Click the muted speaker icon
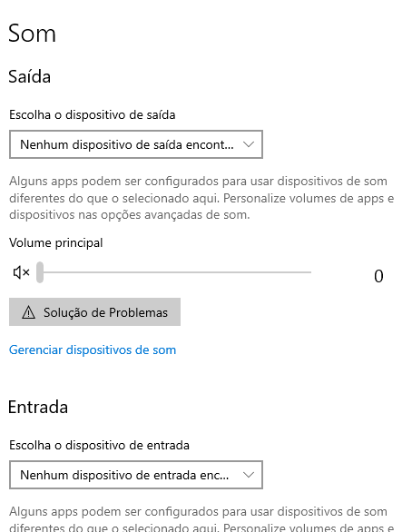This screenshot has height=532, width=412. point(22,272)
